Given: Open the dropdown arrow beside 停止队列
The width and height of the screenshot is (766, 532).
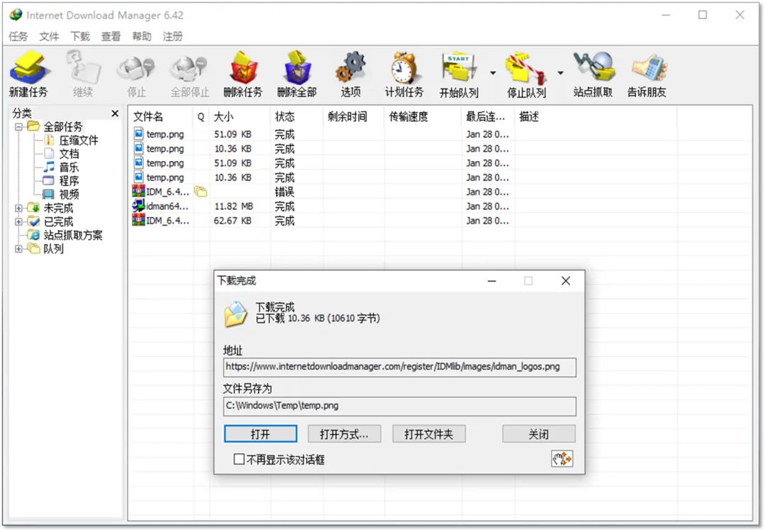Looking at the screenshot, I should pos(560,73).
